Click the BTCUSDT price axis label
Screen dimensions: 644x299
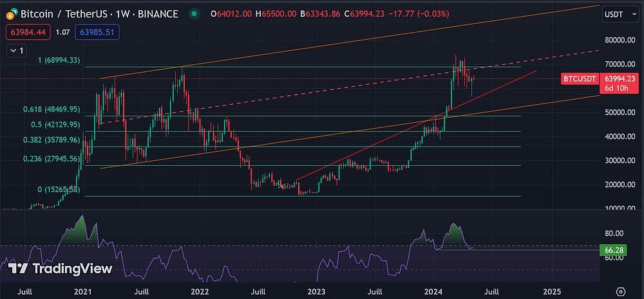pos(580,80)
